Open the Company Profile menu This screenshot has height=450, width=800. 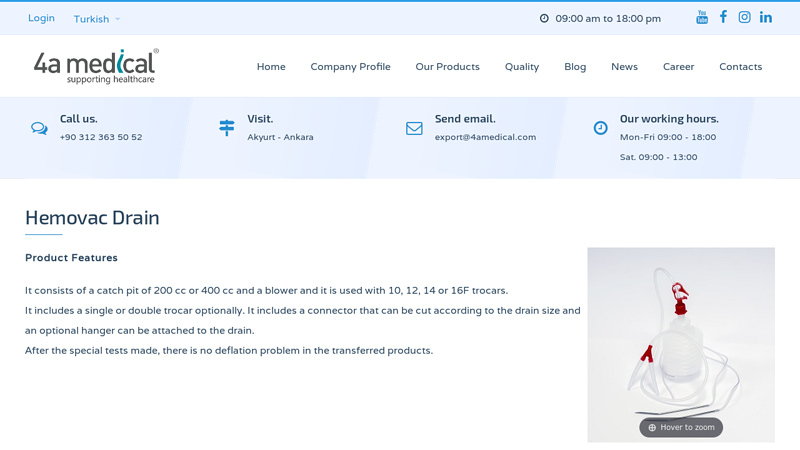[x=350, y=67]
